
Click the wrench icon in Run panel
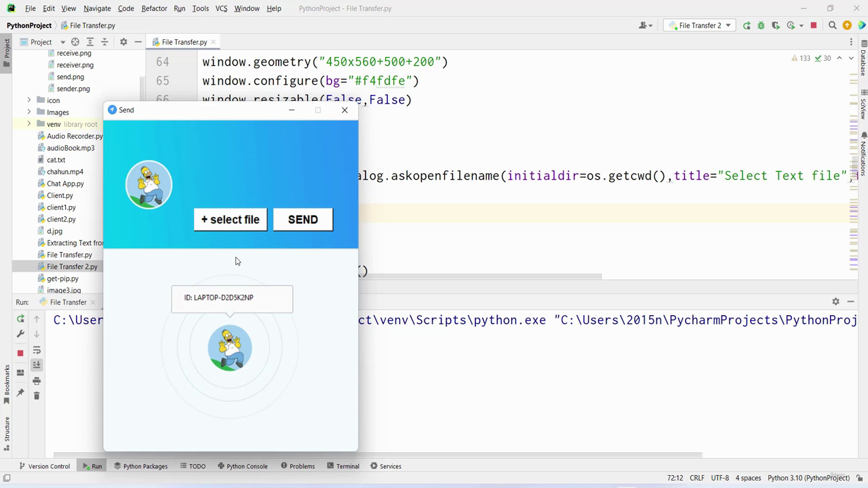click(x=20, y=334)
